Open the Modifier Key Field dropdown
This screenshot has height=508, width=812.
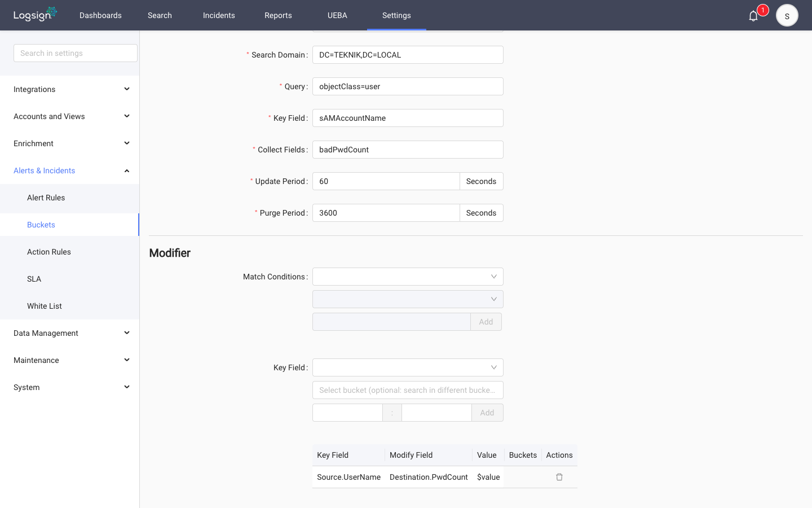[x=408, y=367]
